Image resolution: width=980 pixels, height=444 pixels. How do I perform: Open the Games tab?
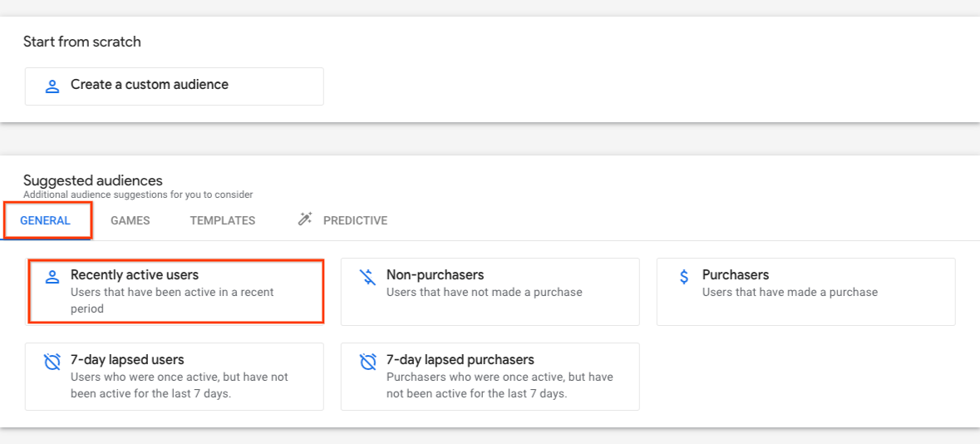130,220
